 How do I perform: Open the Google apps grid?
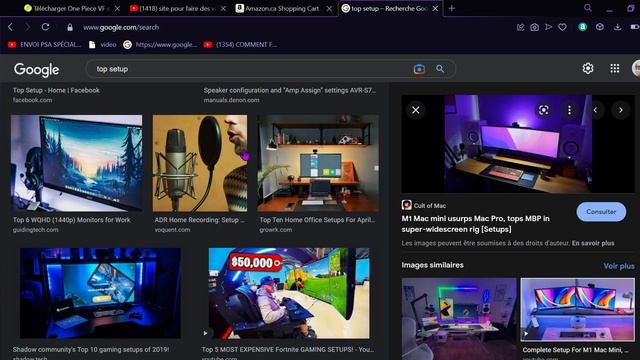[x=615, y=68]
